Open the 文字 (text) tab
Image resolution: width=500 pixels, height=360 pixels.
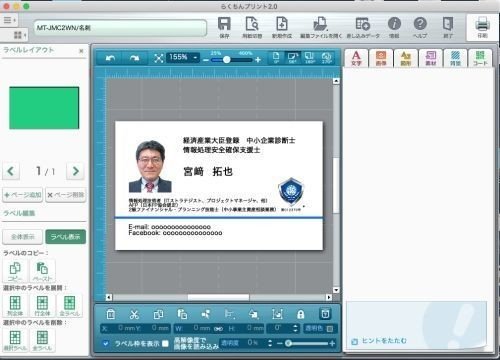[x=356, y=58]
